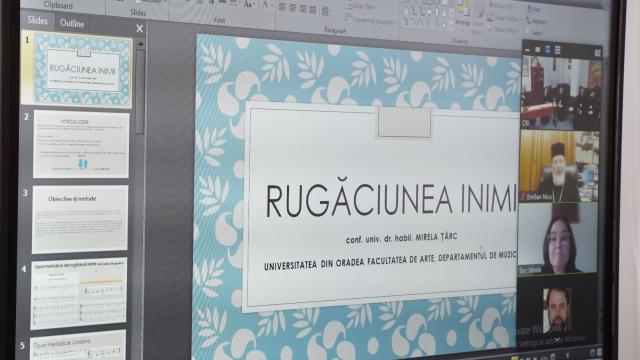Screen dimensions: 640x360
Task: Click Replace in the Editing group
Action: 536,21
